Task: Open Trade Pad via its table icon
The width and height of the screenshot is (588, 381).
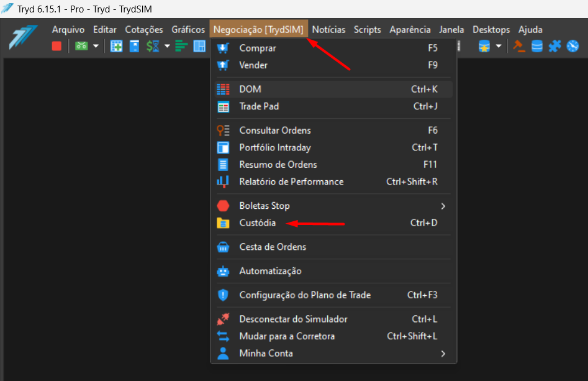Action: coord(223,107)
